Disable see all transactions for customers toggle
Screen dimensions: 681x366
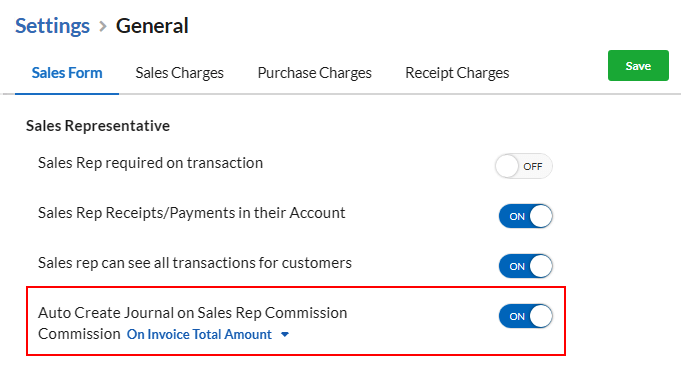pyautogui.click(x=526, y=266)
